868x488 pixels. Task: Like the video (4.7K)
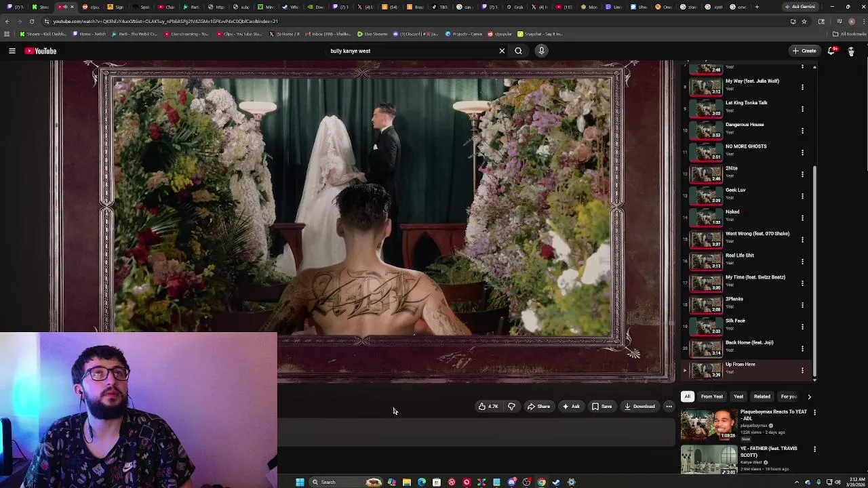click(488, 407)
